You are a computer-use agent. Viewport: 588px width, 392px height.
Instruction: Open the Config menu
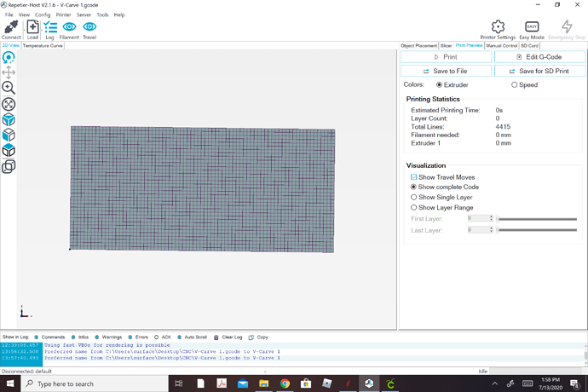click(43, 15)
